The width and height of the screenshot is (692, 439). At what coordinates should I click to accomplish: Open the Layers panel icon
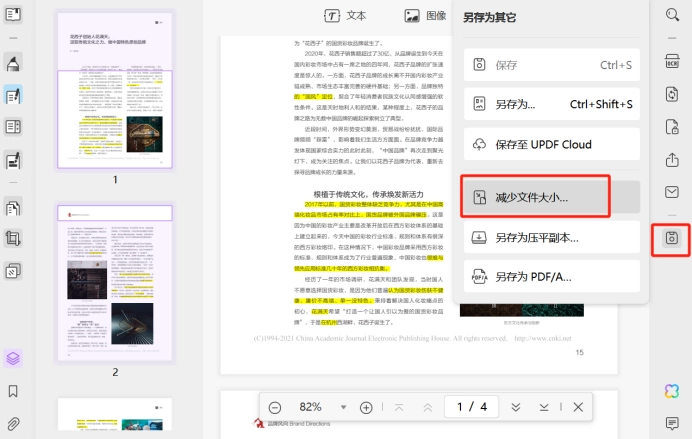(13, 358)
